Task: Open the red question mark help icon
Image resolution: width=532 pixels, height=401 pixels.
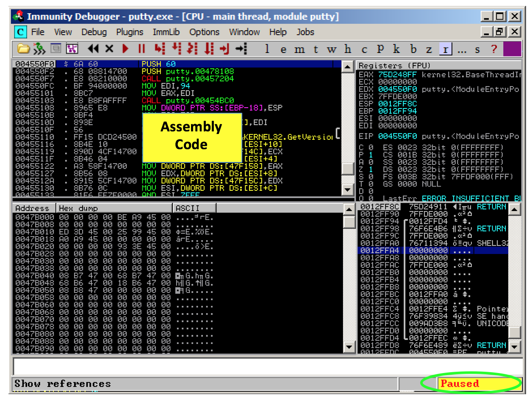Action: [x=493, y=49]
